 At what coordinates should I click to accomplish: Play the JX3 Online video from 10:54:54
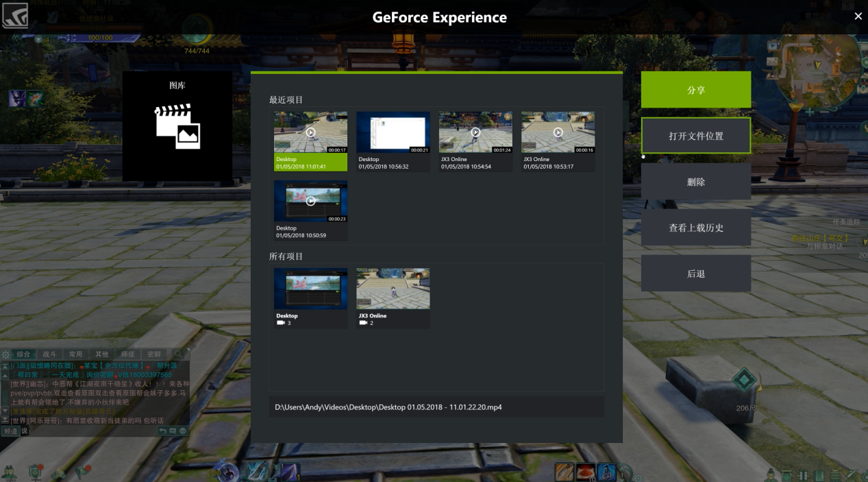pos(475,132)
